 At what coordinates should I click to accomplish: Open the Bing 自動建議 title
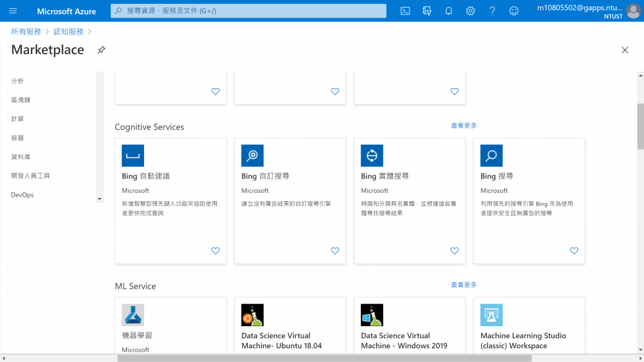point(146,176)
